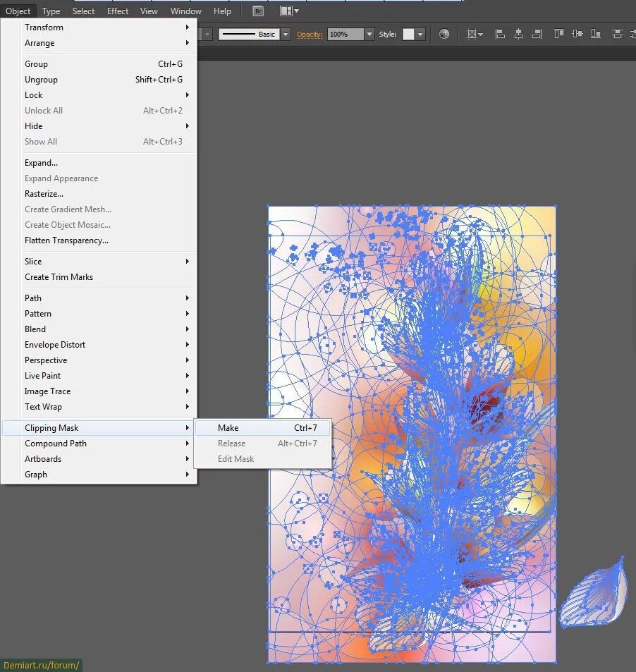The height and width of the screenshot is (672, 636).
Task: Select Expand... menu entry
Action: pos(107,163)
